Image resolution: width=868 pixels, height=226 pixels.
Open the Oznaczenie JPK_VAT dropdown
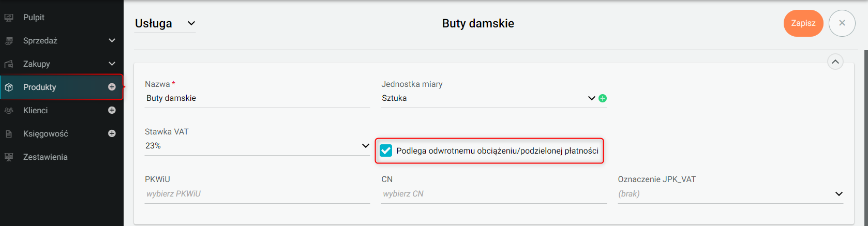(839, 194)
